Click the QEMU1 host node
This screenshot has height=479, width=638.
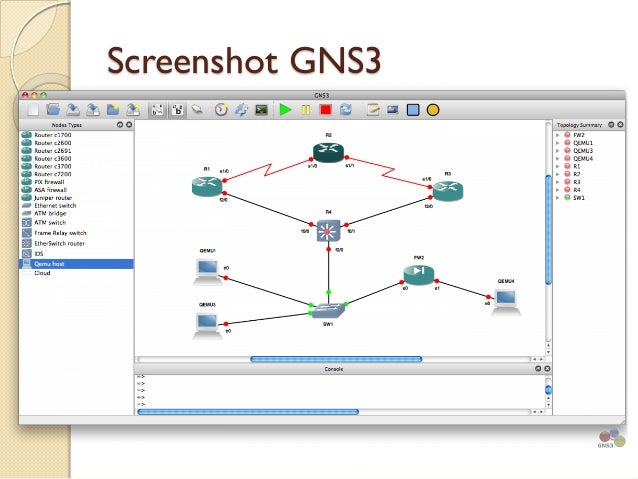[x=208, y=271]
